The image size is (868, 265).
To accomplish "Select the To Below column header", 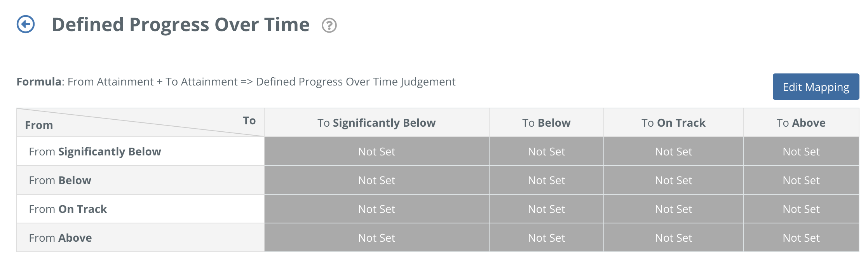I will coord(546,123).
